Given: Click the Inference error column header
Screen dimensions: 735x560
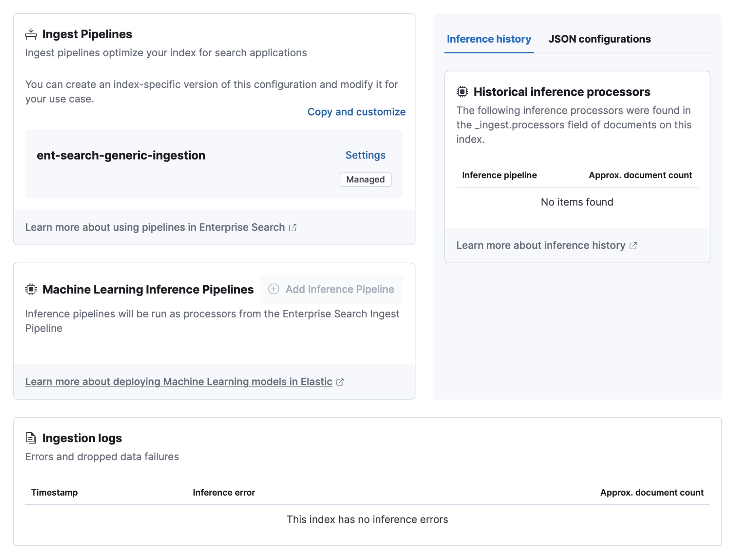Looking at the screenshot, I should [x=224, y=492].
